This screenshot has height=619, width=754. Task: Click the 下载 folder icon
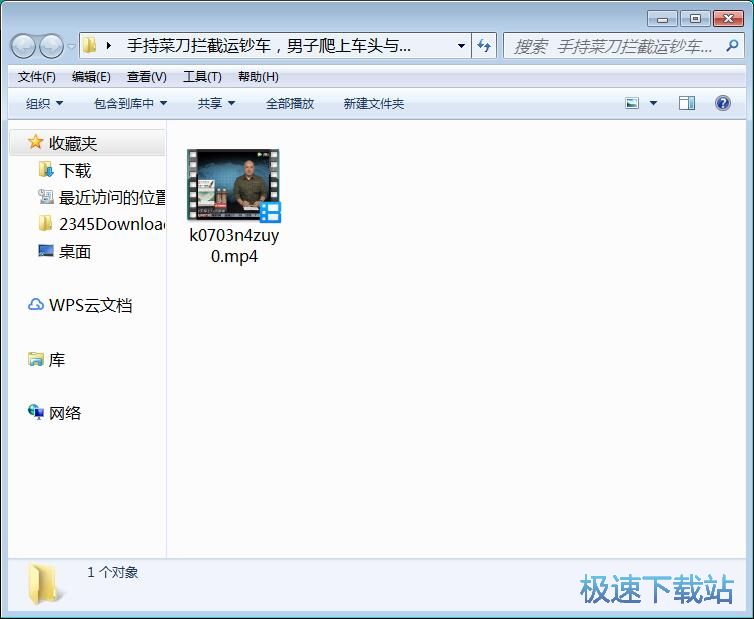point(46,169)
